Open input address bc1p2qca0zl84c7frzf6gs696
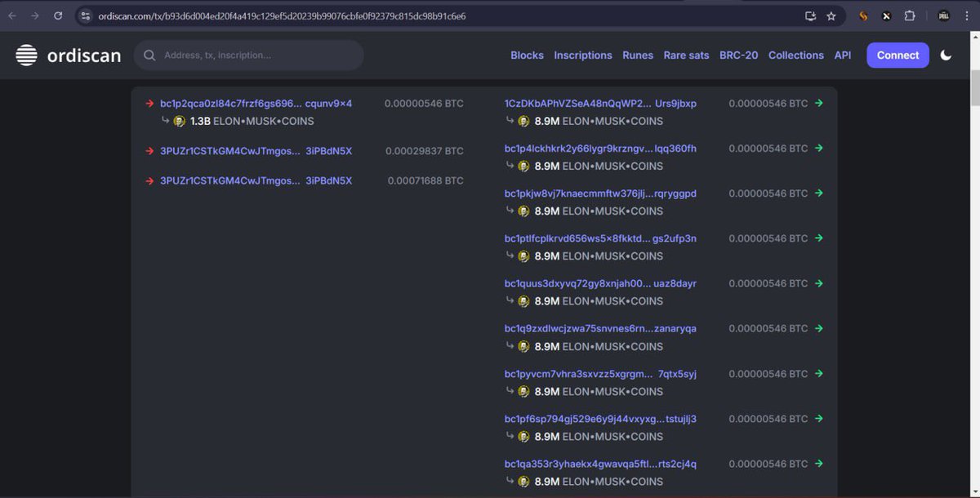Viewport: 980px width, 498px height. click(x=256, y=104)
